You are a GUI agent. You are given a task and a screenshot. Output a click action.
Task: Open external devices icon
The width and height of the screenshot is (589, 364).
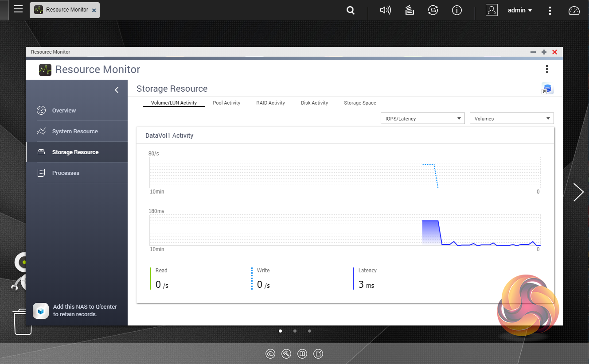[x=433, y=10]
